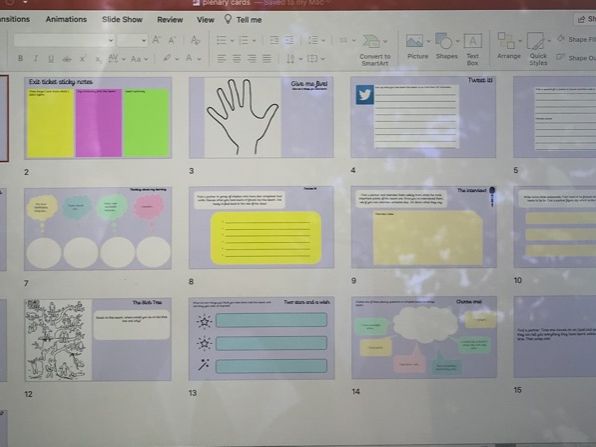Screen dimensions: 596x447
Task: Click the Bold formatting icon
Action: point(21,59)
